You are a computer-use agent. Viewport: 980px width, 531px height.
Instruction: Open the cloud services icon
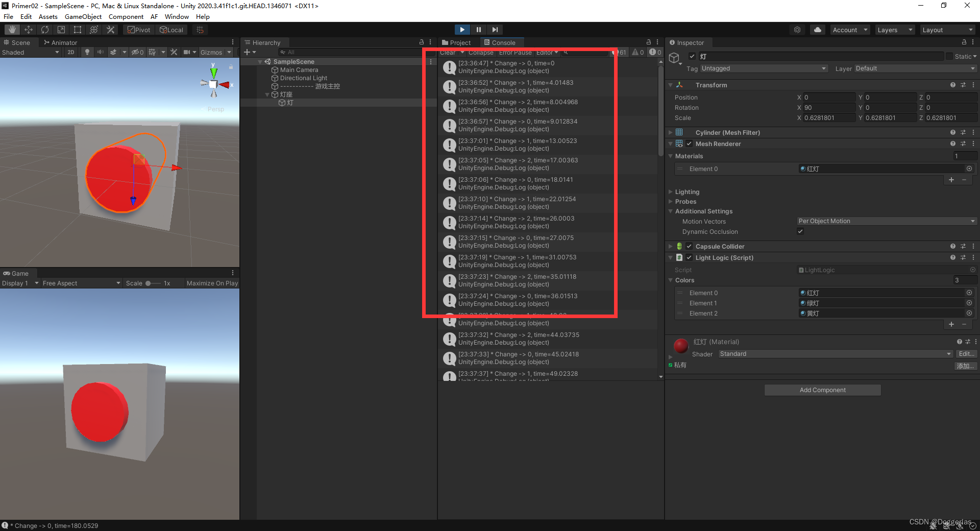pos(818,30)
